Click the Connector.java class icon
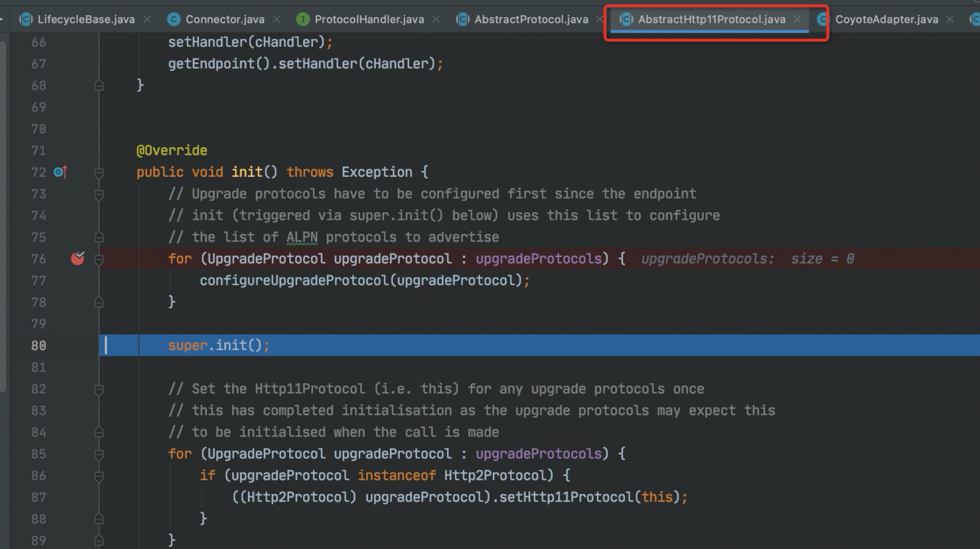Screen dimensions: 980x549 pyautogui.click(x=173, y=19)
